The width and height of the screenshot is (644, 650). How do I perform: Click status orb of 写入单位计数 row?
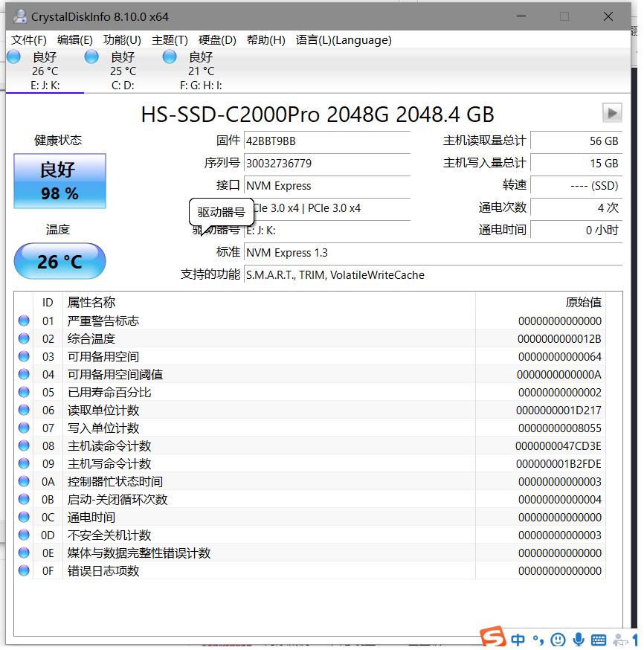coord(24,428)
